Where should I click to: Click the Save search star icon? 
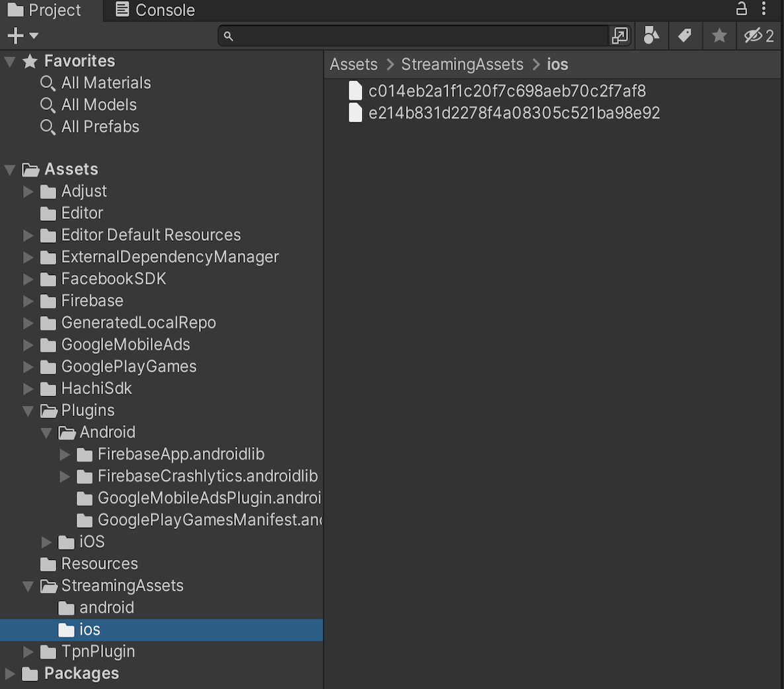tap(719, 36)
